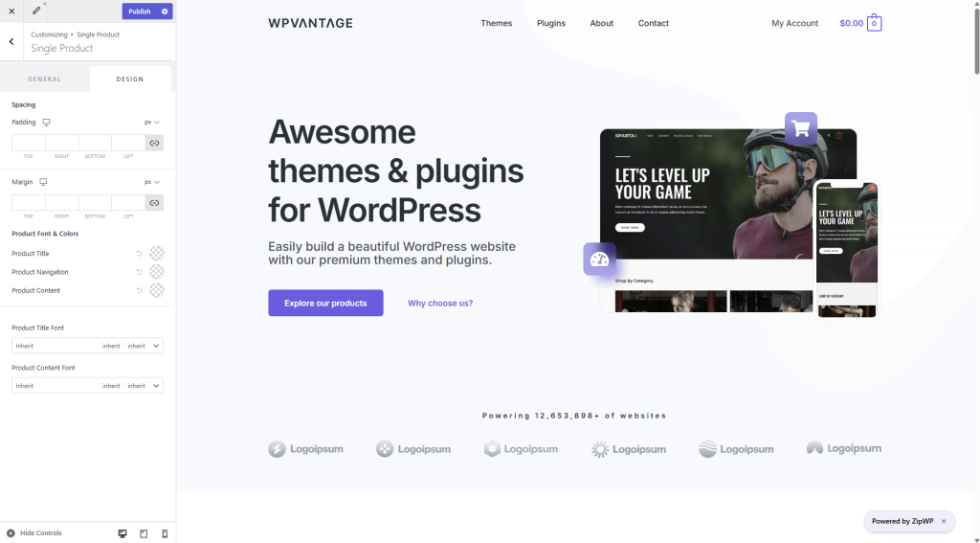This screenshot has height=543, width=980.
Task: Open the pencil edit shortcuts icon
Action: [x=36, y=11]
